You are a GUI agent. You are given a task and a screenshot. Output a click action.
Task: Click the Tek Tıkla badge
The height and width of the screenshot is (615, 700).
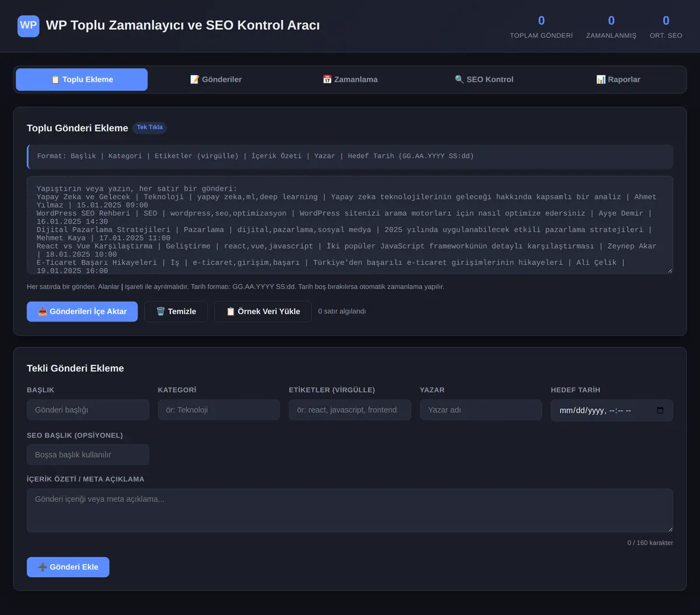click(x=150, y=127)
